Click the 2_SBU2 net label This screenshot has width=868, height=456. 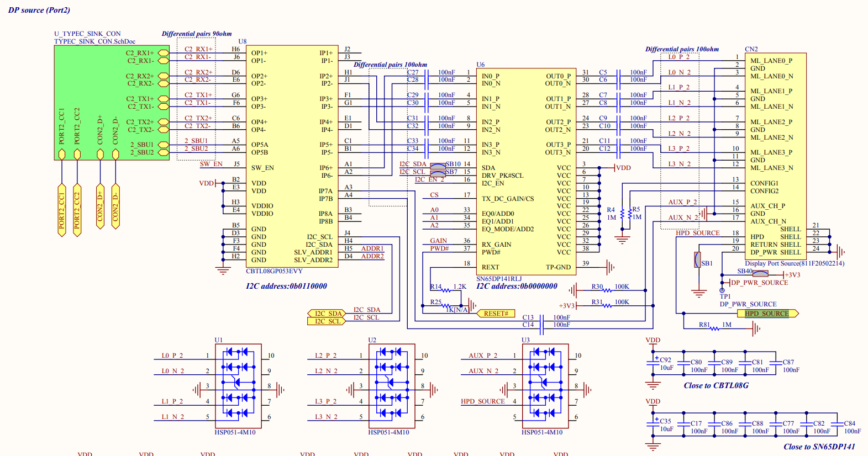pos(196,149)
